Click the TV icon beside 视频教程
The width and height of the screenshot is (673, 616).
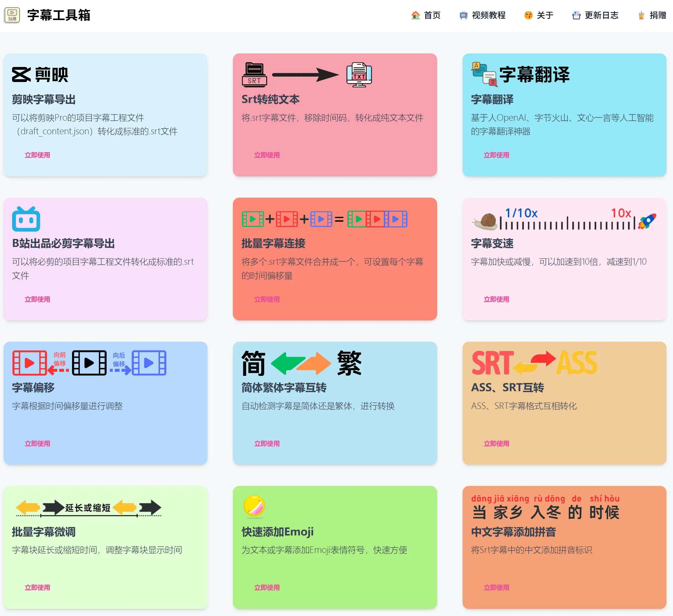coord(464,15)
